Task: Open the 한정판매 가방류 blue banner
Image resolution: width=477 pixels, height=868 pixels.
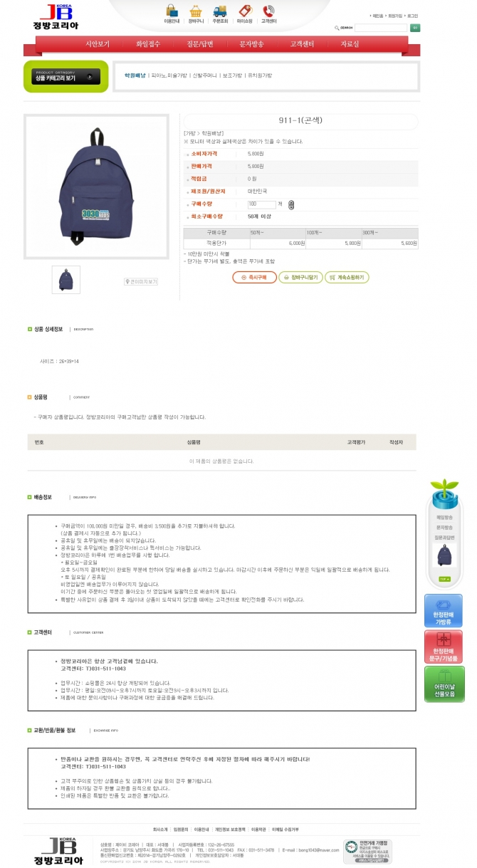Action: click(444, 612)
